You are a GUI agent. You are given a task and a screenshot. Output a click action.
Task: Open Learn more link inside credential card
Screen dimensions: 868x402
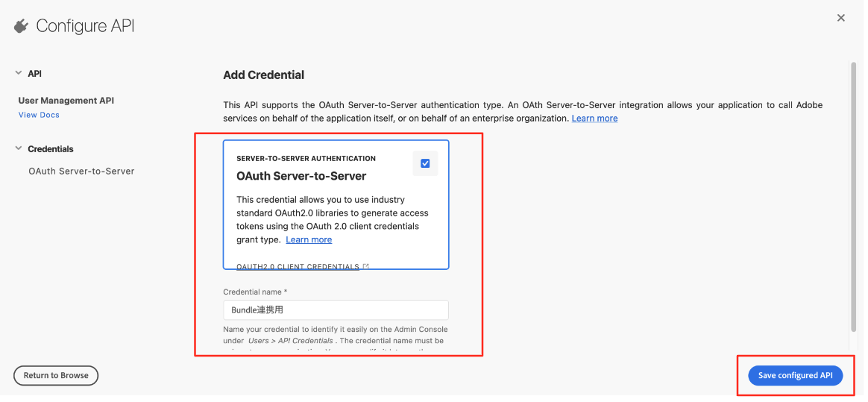pos(309,239)
